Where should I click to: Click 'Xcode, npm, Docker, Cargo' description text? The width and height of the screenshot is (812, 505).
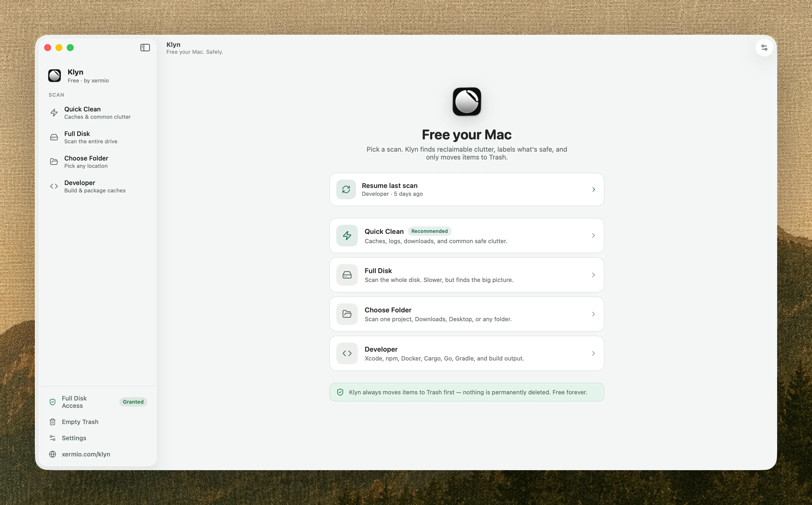click(x=444, y=358)
